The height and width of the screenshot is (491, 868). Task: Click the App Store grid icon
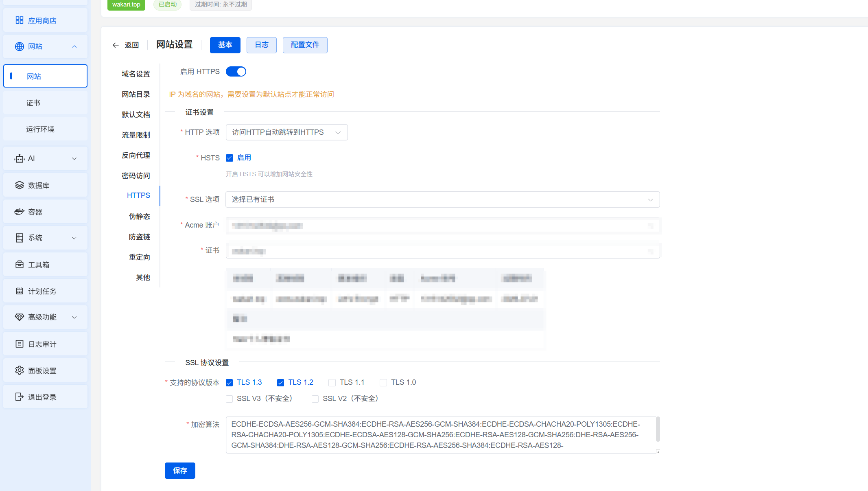[x=19, y=20]
